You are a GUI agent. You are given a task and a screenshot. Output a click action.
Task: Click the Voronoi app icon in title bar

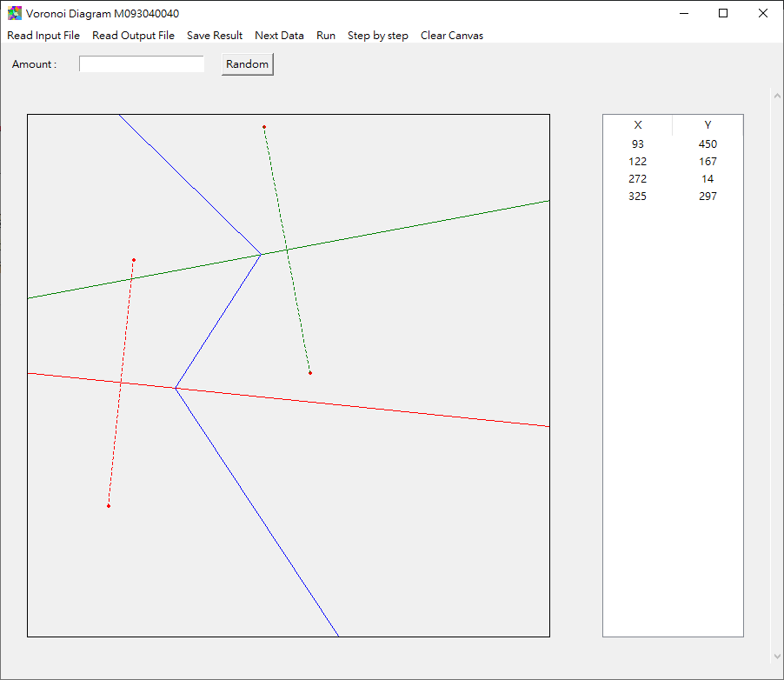pyautogui.click(x=15, y=14)
